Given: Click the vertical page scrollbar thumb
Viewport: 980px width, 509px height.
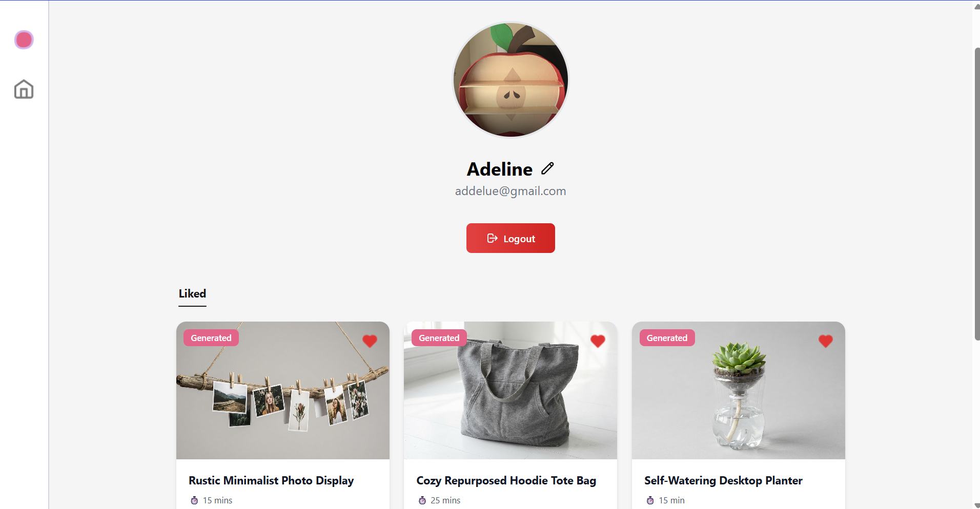Looking at the screenshot, I should pyautogui.click(x=976, y=194).
